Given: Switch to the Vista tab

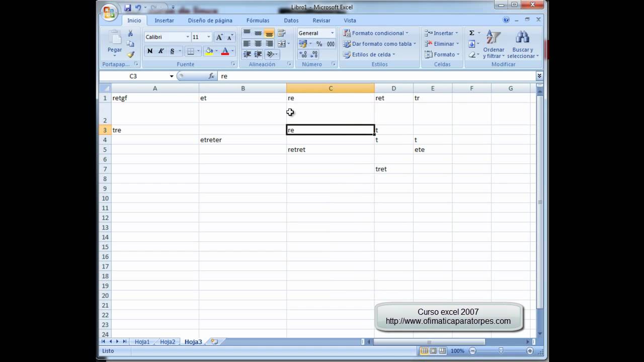Looking at the screenshot, I should (350, 21).
